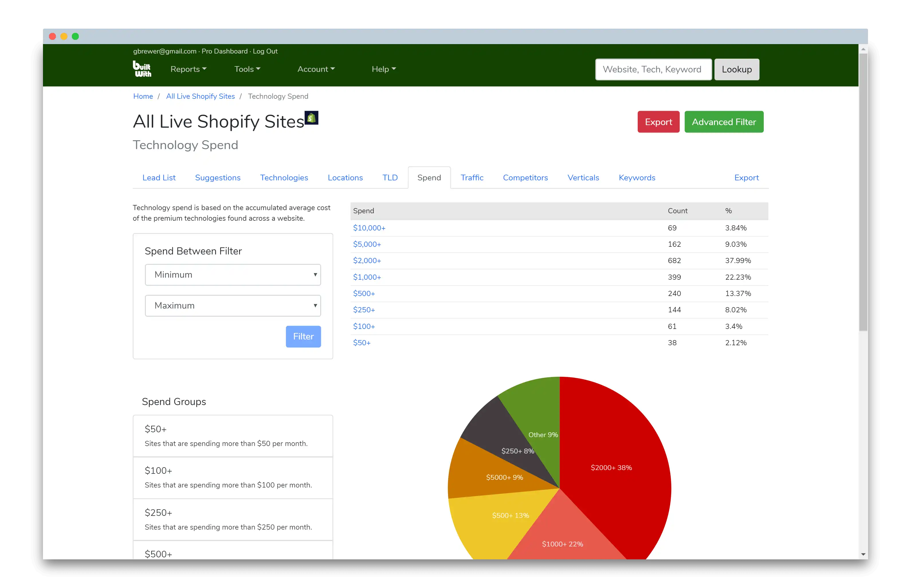Open the Locations tab
911x588 pixels.
click(x=345, y=177)
